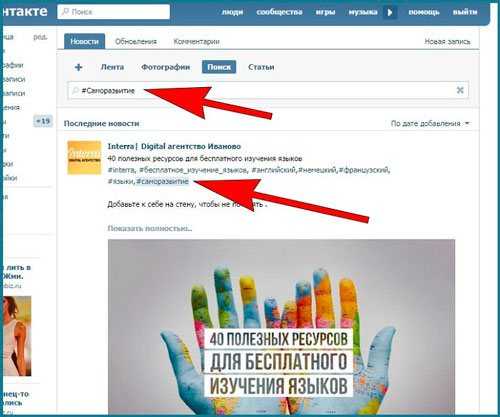Switch to the Обновления tab
Viewport: 500px width, 417px height.
[136, 42]
